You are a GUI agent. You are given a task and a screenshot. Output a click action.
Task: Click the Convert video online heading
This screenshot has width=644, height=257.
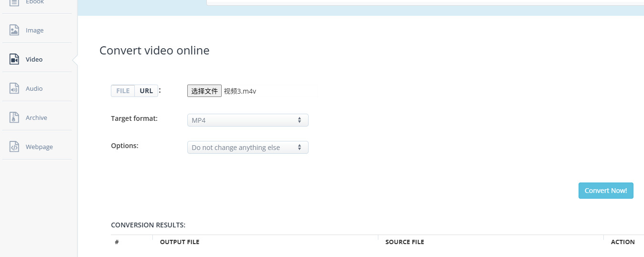pyautogui.click(x=154, y=50)
